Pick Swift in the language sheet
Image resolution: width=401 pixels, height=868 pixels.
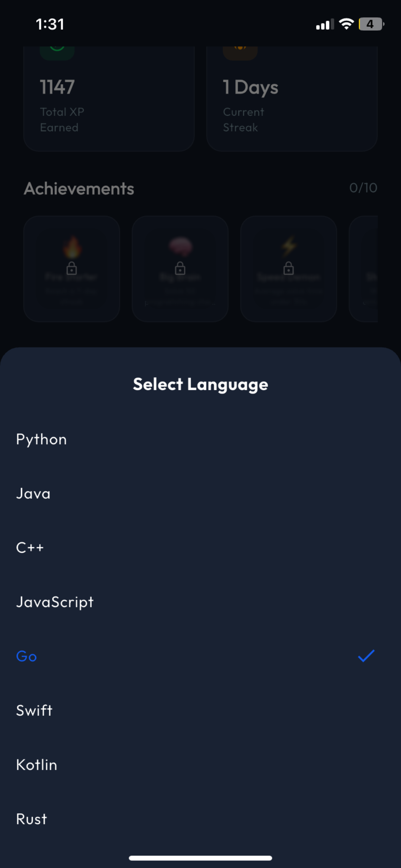[x=200, y=711]
